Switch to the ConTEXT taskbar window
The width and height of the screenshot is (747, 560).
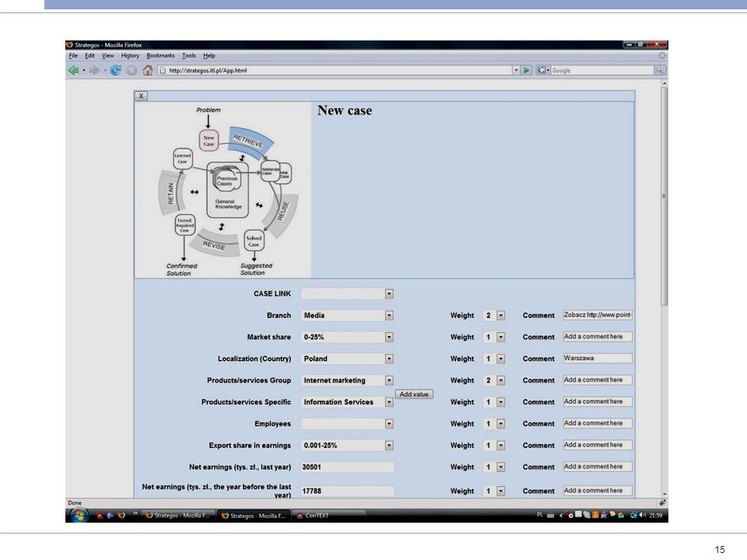click(328, 515)
